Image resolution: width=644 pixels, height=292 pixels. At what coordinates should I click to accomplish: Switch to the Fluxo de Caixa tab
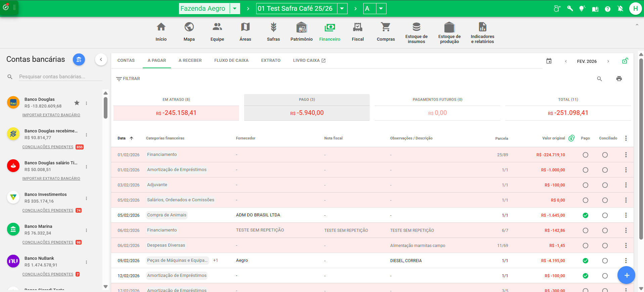click(x=231, y=60)
